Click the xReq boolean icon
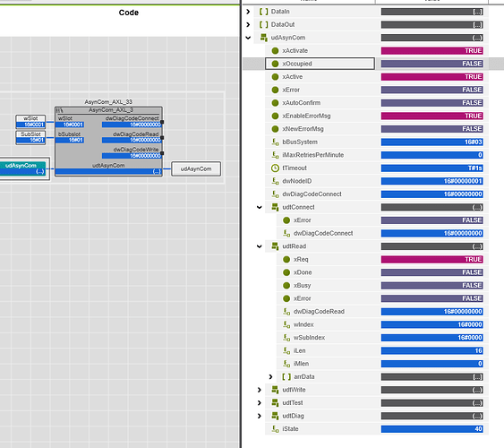 pos(286,260)
